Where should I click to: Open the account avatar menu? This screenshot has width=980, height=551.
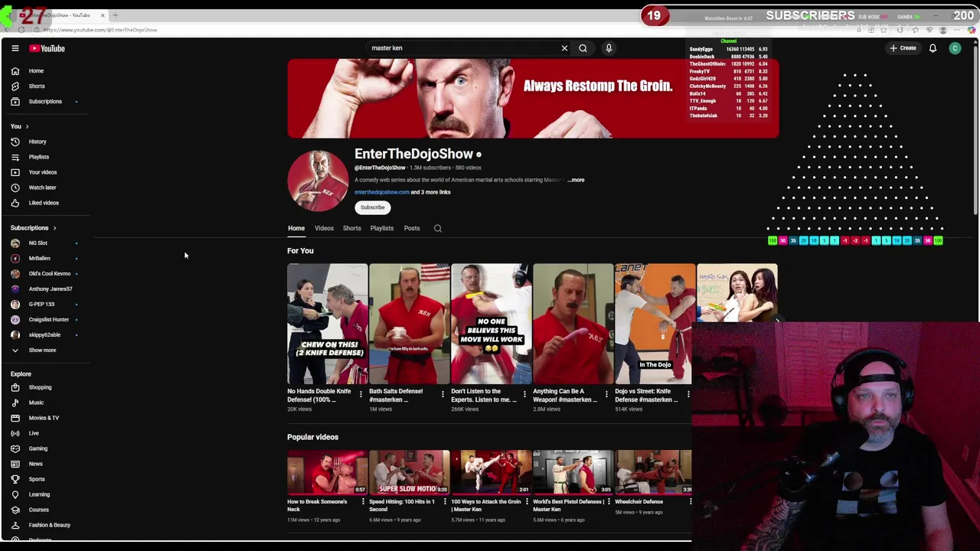[955, 48]
